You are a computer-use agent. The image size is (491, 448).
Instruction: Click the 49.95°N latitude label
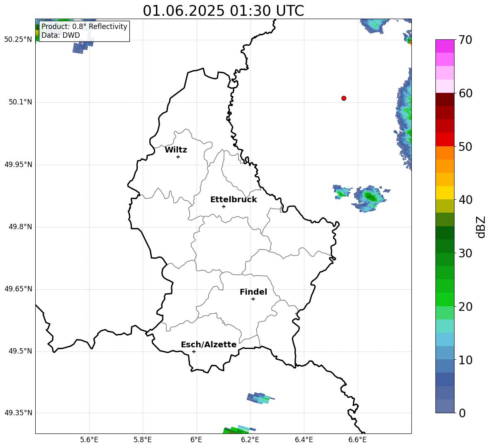click(x=18, y=165)
